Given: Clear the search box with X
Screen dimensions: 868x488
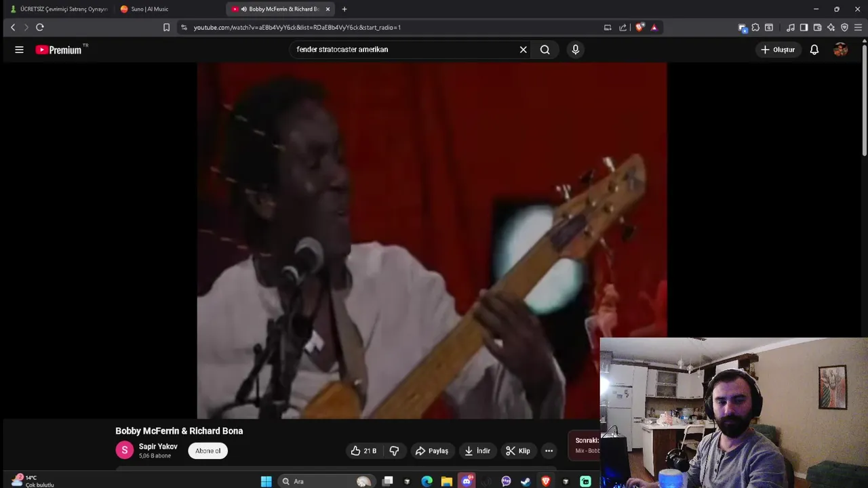Looking at the screenshot, I should pos(523,49).
